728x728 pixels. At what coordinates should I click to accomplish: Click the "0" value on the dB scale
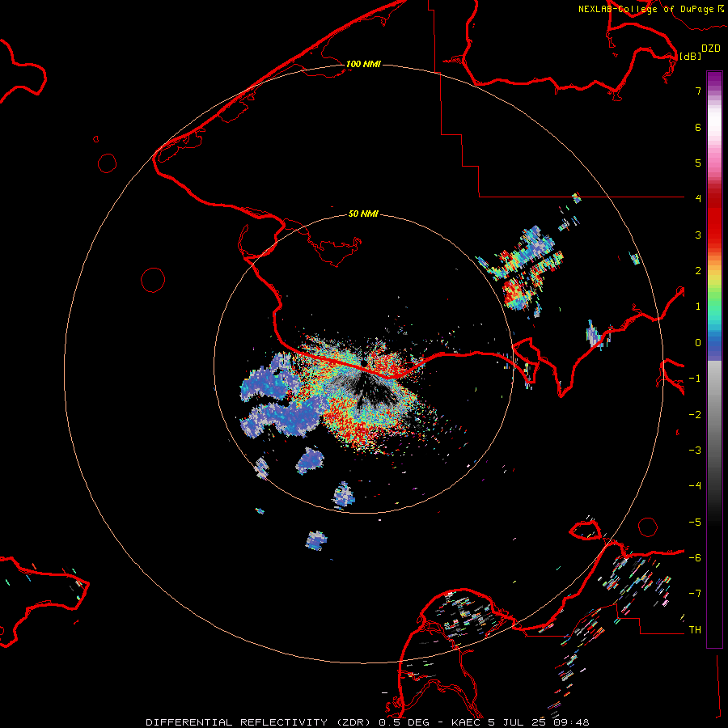[698, 343]
